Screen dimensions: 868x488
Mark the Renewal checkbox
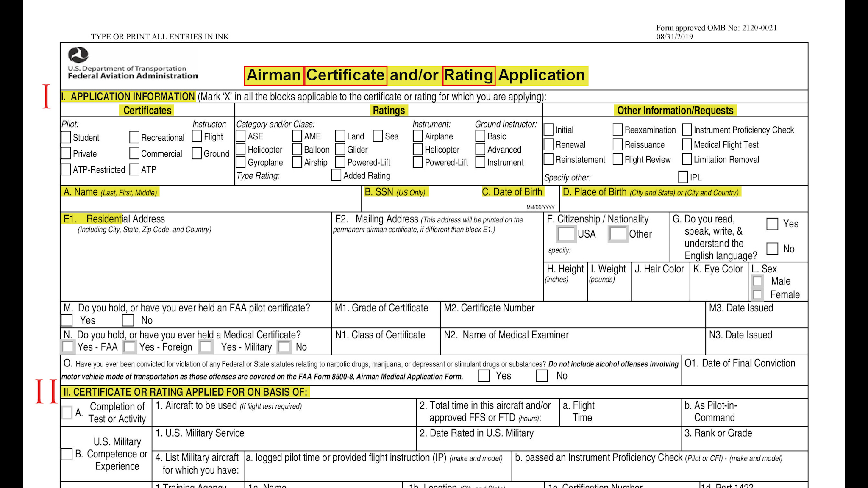tap(548, 144)
